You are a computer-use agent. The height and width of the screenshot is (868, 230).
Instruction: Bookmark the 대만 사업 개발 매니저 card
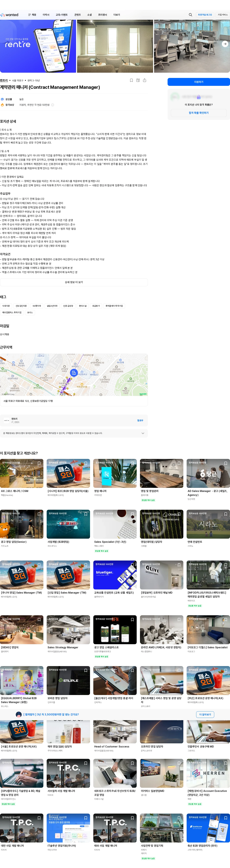(x=39, y=818)
